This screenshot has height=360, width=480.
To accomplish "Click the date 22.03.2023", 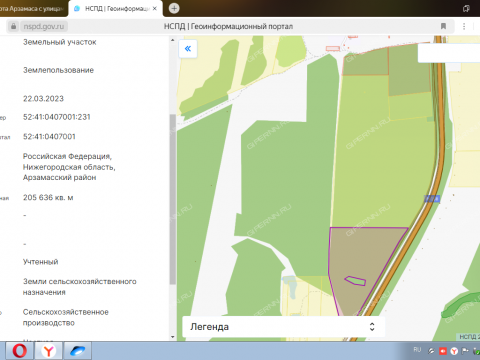I will (x=43, y=99).
